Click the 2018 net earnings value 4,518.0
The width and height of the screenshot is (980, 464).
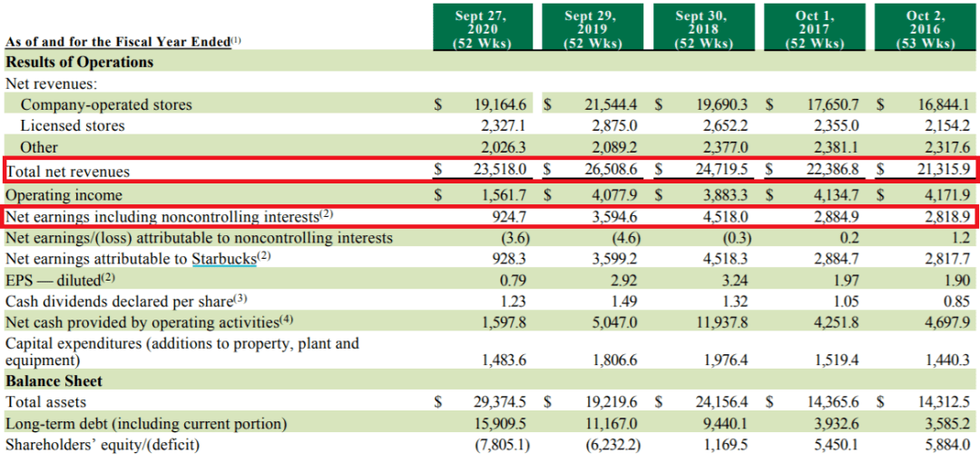click(x=721, y=217)
